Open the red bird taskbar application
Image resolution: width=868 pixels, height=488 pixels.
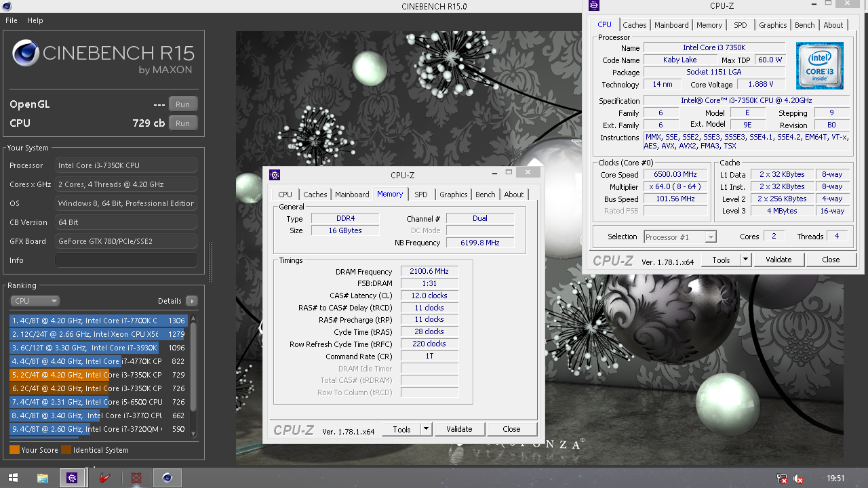click(x=104, y=478)
